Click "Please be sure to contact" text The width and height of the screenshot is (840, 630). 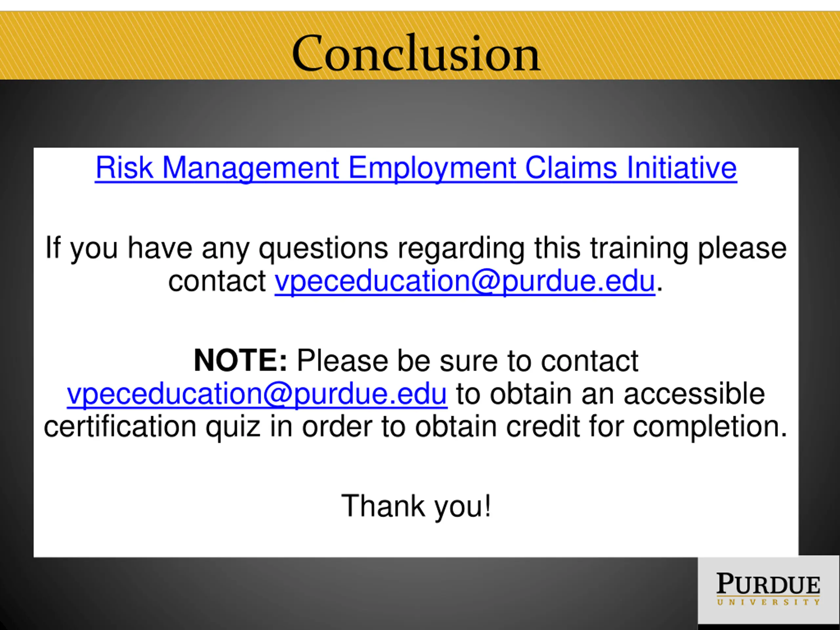(468, 360)
